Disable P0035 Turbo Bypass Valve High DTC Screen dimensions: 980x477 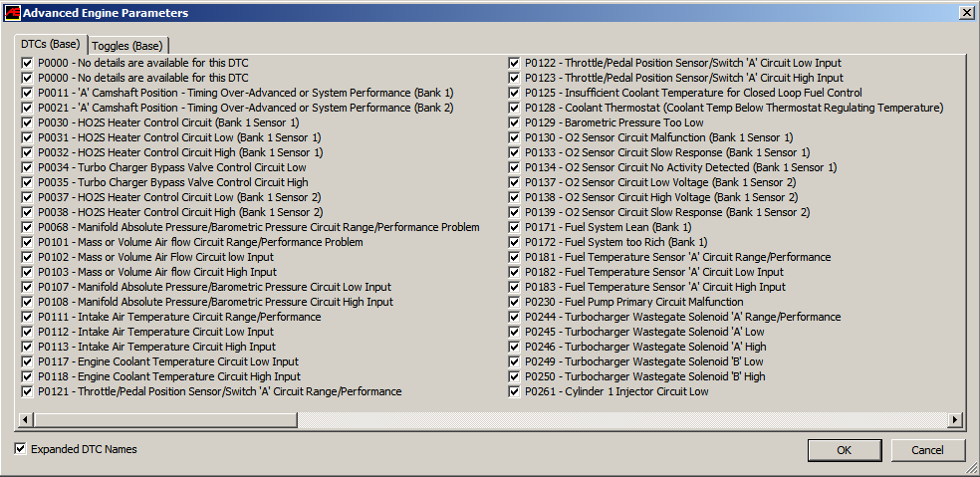[x=27, y=182]
